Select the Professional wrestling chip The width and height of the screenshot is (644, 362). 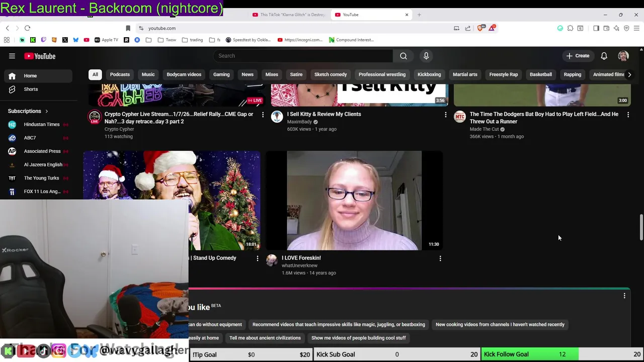coord(382,74)
